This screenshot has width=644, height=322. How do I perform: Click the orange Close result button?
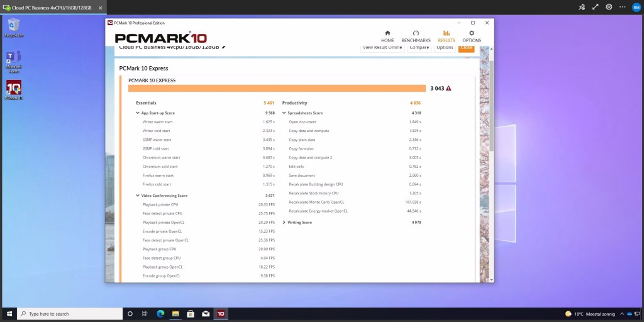[x=466, y=48]
